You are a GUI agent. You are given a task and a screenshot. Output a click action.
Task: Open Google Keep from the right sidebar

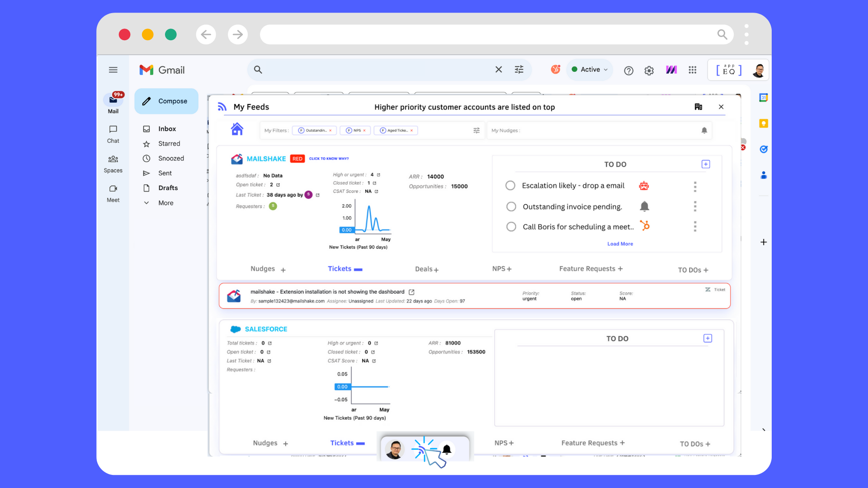[764, 123]
